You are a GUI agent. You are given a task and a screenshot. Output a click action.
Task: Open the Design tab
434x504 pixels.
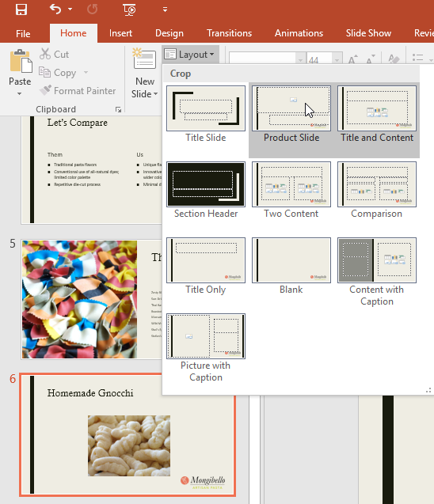(169, 33)
